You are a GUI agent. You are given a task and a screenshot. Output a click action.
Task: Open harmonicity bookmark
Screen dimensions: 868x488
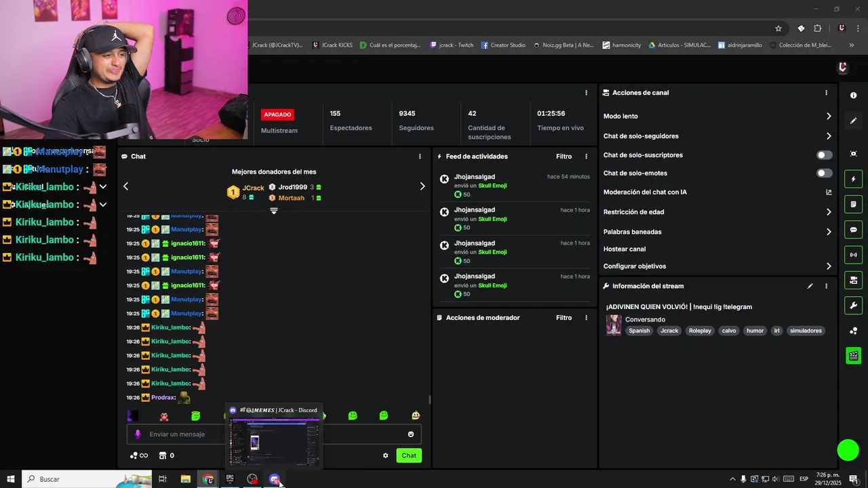tap(621, 45)
